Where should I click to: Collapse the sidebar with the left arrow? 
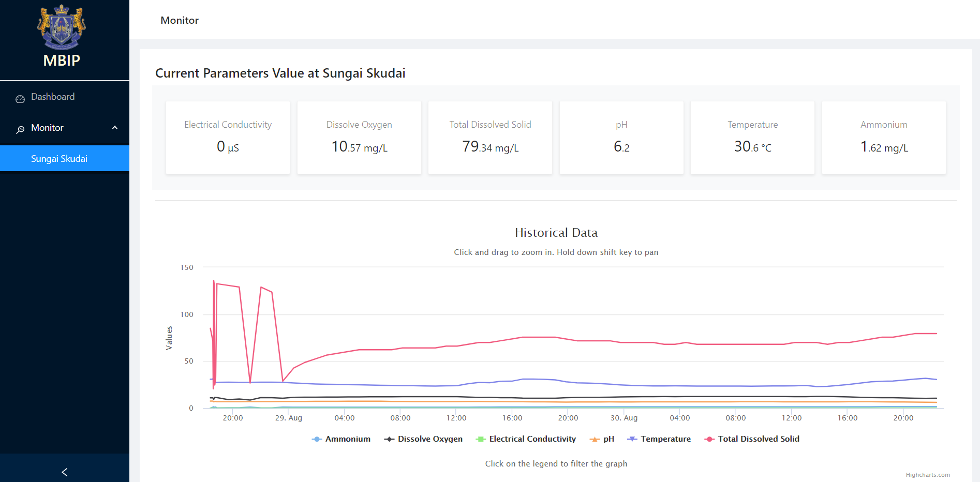coord(65,472)
